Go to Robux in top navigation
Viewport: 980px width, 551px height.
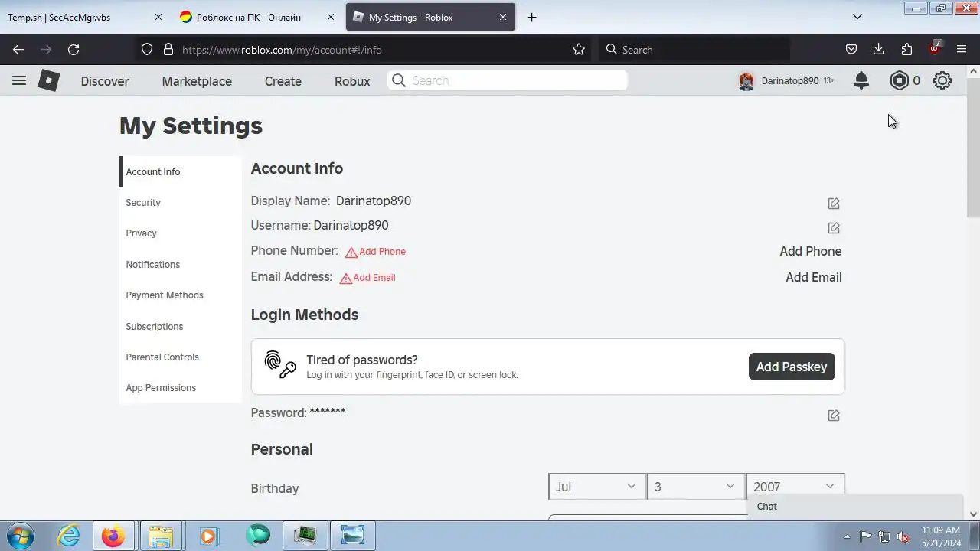click(x=352, y=81)
